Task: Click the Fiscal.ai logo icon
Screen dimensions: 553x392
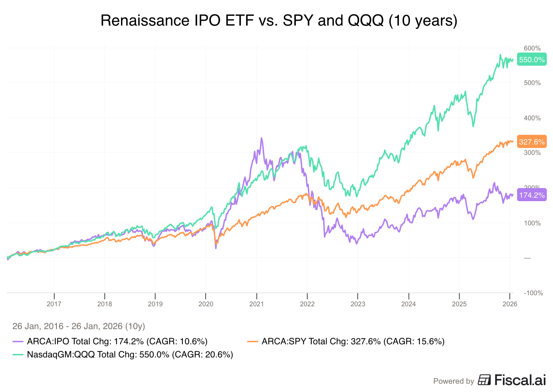Action: tap(484, 380)
